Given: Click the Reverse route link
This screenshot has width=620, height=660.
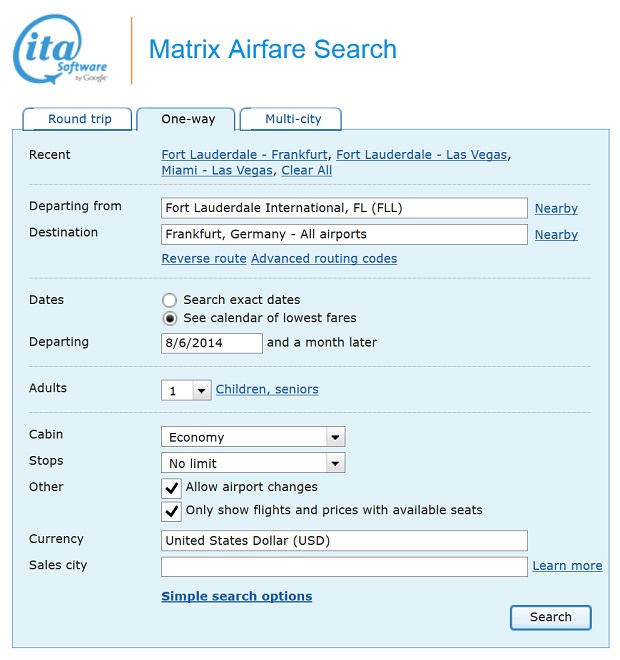Looking at the screenshot, I should 204,258.
